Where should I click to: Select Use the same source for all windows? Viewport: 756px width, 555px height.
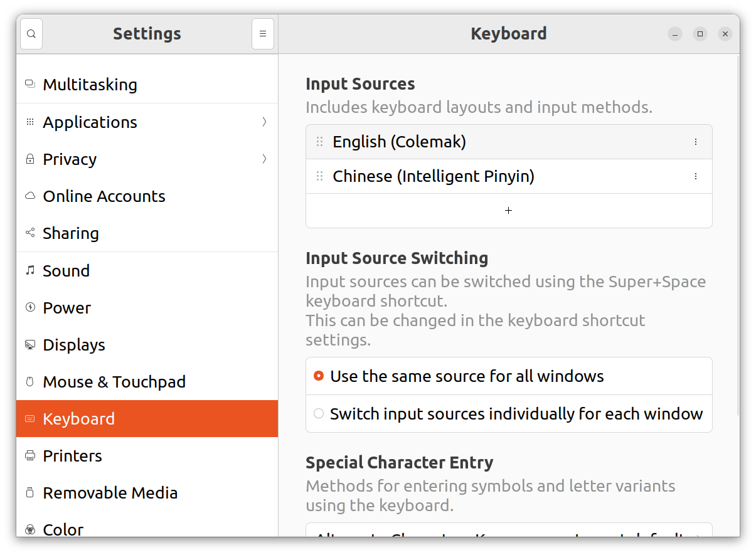509,376
